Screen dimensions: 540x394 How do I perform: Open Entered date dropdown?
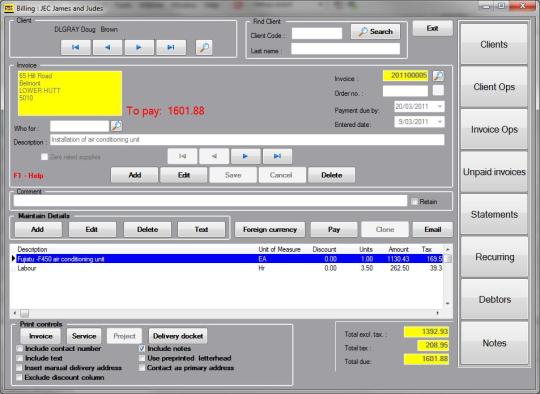440,122
